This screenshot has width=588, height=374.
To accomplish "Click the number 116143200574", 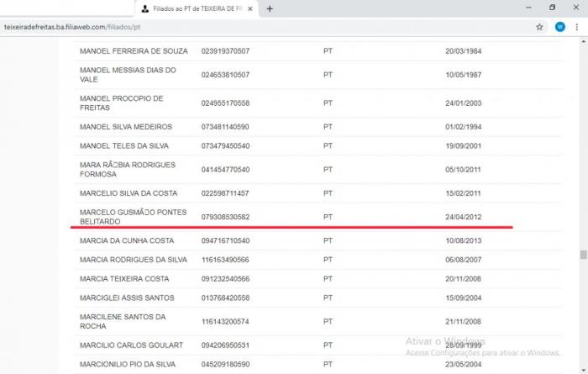I will (225, 322).
